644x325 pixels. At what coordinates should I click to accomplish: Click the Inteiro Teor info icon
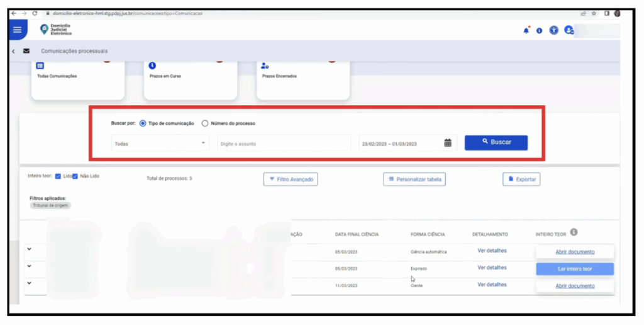pyautogui.click(x=574, y=233)
